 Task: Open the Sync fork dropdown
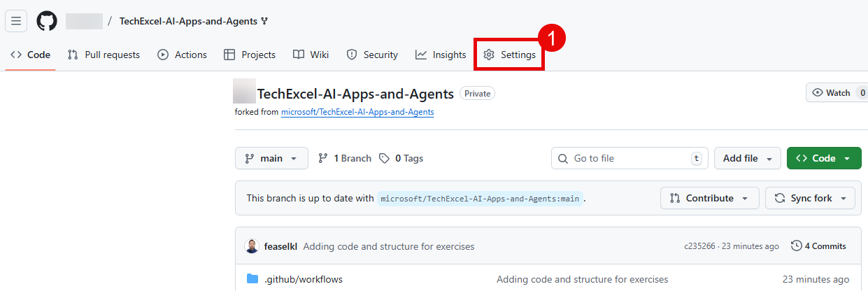point(810,198)
